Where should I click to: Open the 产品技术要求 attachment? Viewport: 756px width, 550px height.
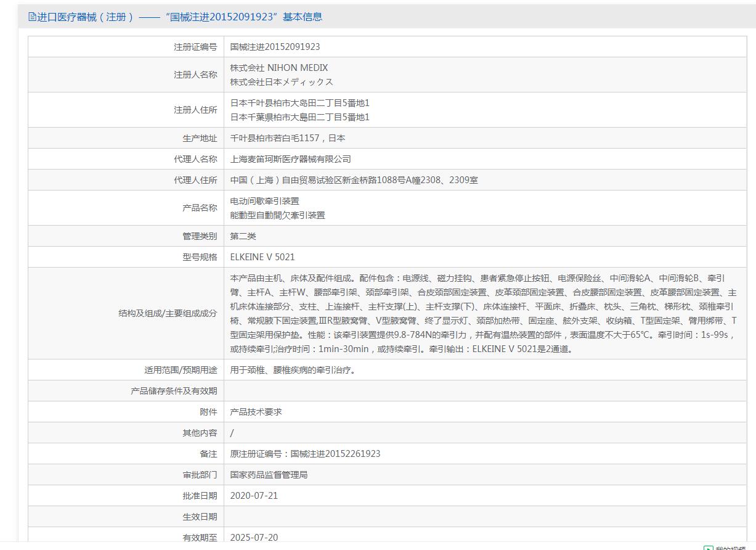click(x=256, y=412)
